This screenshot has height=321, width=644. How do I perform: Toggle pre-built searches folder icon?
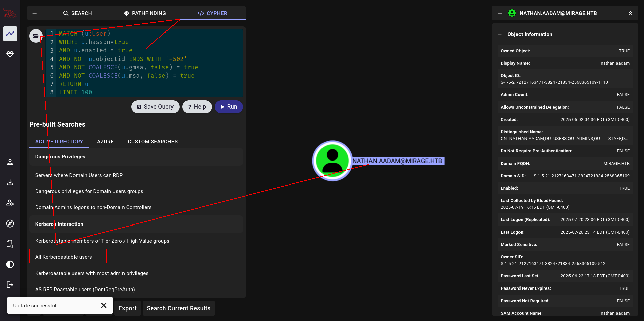(36, 36)
